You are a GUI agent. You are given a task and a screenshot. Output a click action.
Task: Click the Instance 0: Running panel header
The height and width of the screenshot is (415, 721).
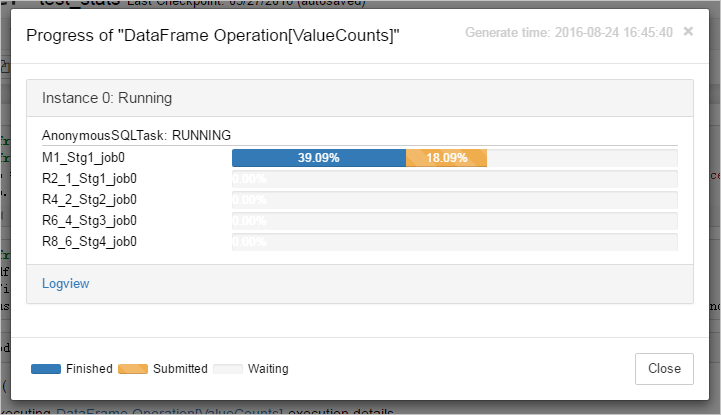(107, 99)
